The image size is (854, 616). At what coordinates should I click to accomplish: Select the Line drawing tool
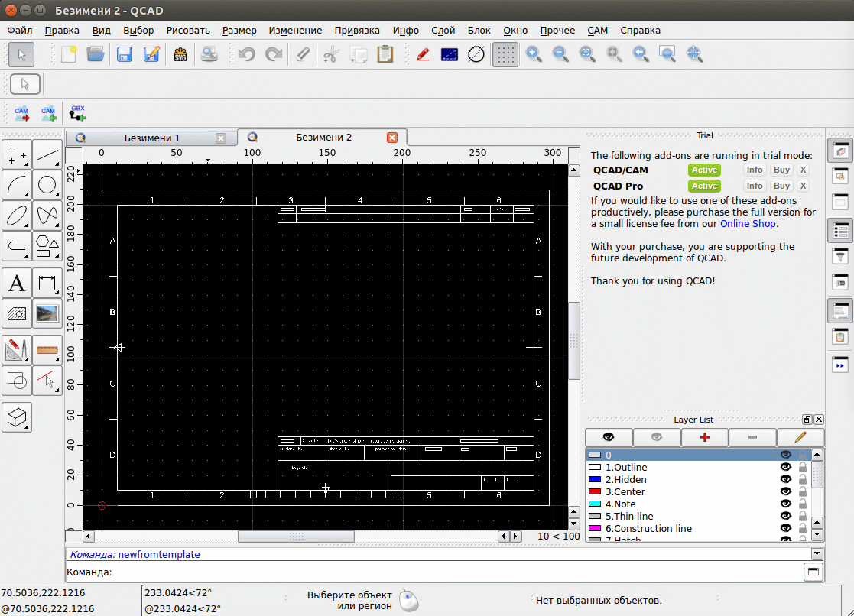pyautogui.click(x=47, y=155)
